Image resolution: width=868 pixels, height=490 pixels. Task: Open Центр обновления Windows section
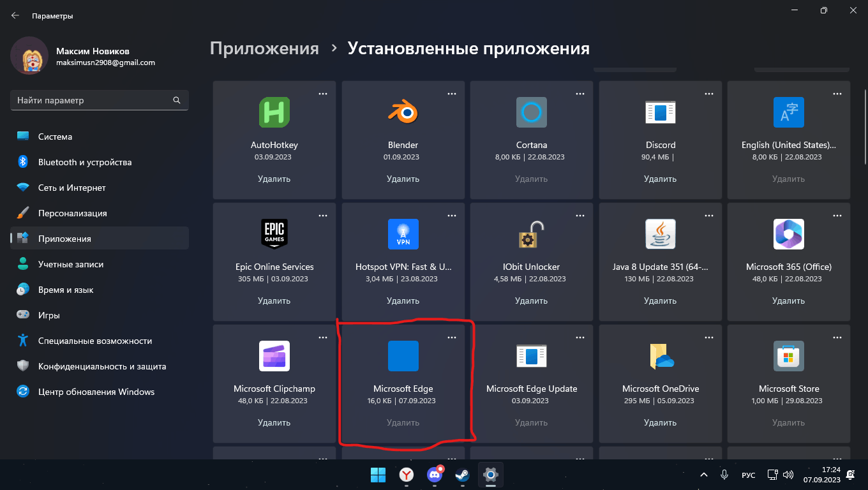(100, 392)
